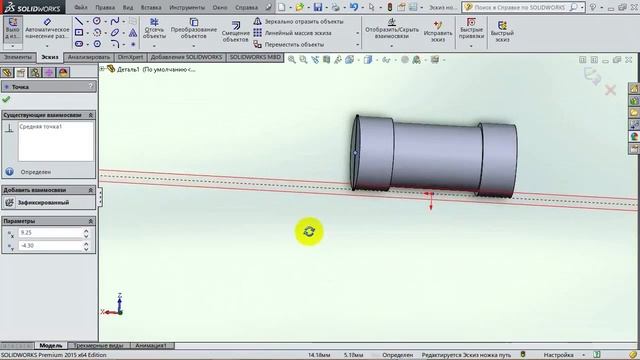Switch to the DimXpert tab

tap(131, 57)
